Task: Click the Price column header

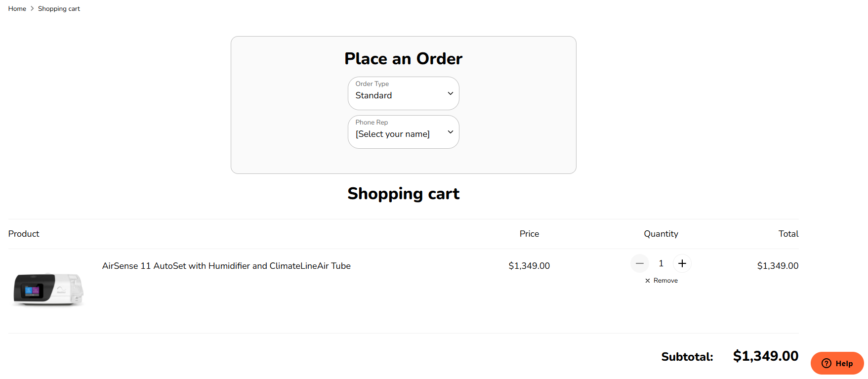Action: pyautogui.click(x=529, y=234)
